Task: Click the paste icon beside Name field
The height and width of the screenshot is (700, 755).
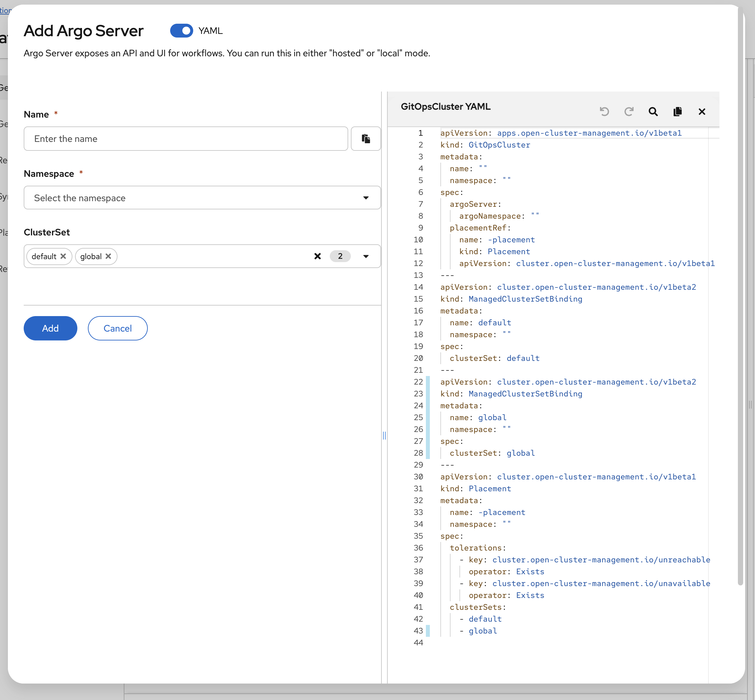Action: [x=365, y=139]
